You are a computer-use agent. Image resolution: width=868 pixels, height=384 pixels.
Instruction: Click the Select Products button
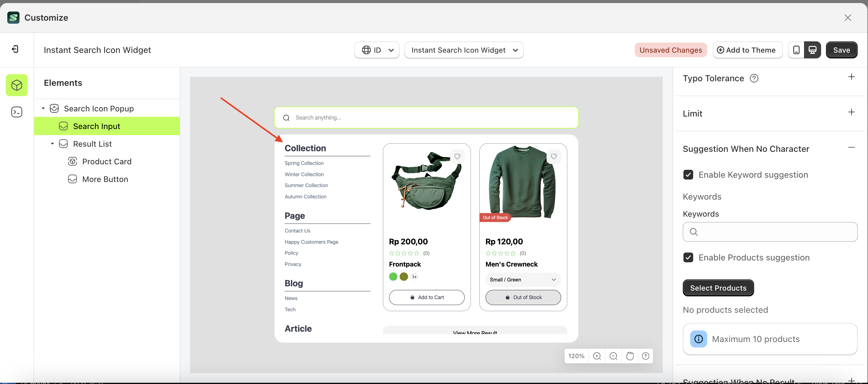tap(718, 288)
